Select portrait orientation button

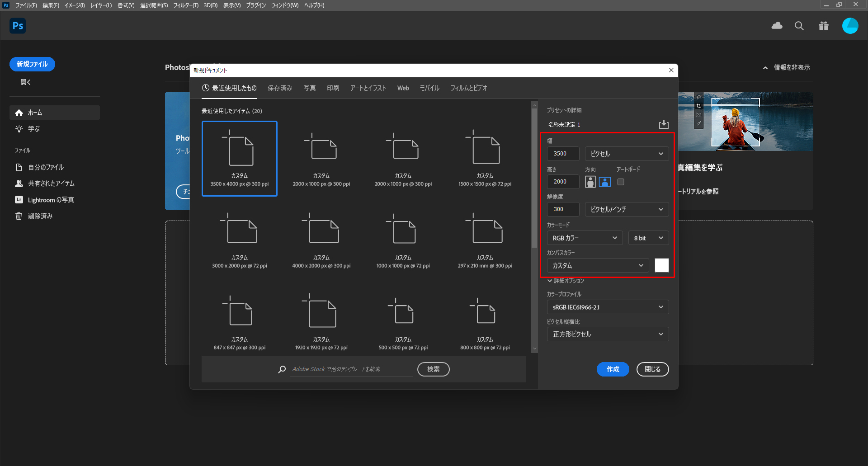(590, 182)
